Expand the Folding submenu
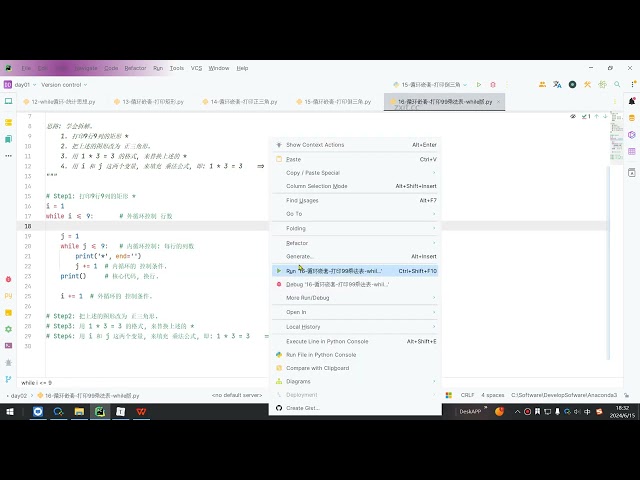The image size is (640, 480). coord(355,228)
